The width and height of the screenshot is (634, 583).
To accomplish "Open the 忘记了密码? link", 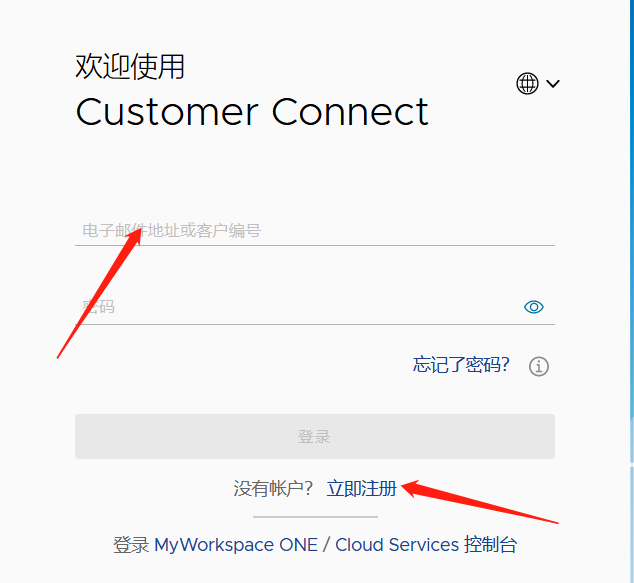I will (x=461, y=365).
